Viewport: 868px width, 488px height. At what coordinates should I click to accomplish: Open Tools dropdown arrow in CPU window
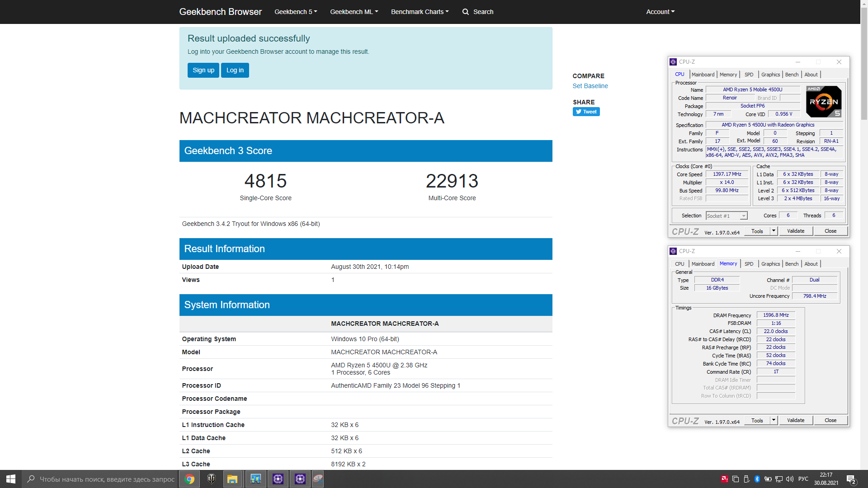[774, 231]
